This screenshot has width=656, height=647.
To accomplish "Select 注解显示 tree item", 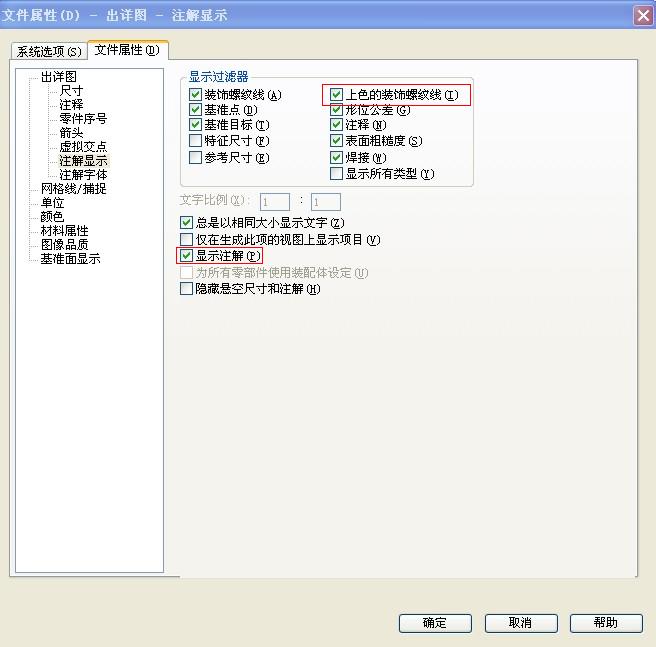I will click(83, 161).
